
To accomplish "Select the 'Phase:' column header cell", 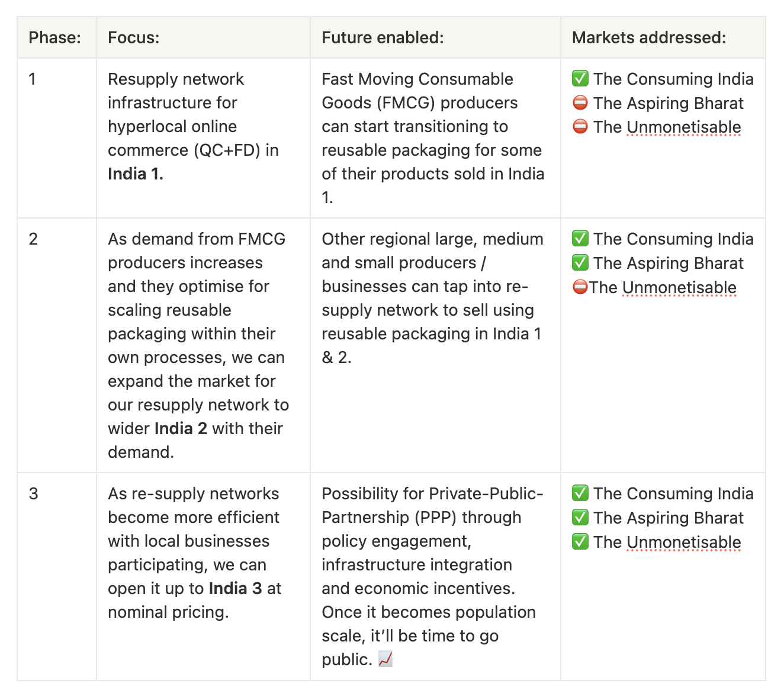I will pos(57,37).
